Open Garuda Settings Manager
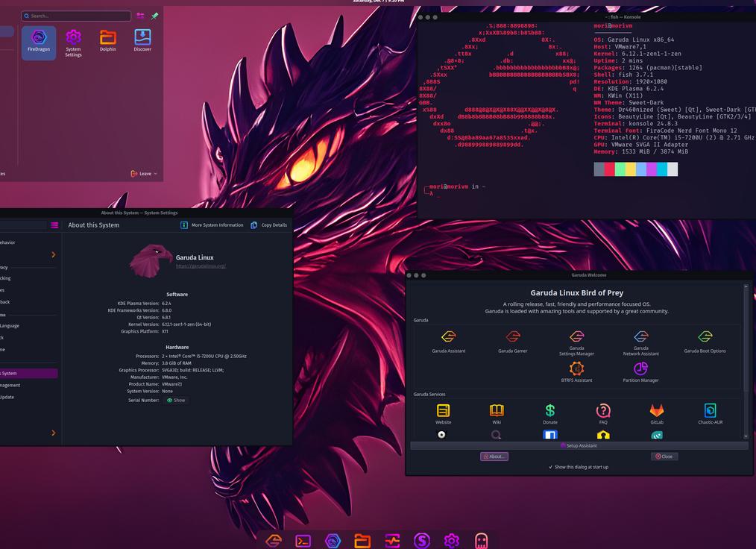Image resolution: width=756 pixels, height=549 pixels. coord(576,343)
